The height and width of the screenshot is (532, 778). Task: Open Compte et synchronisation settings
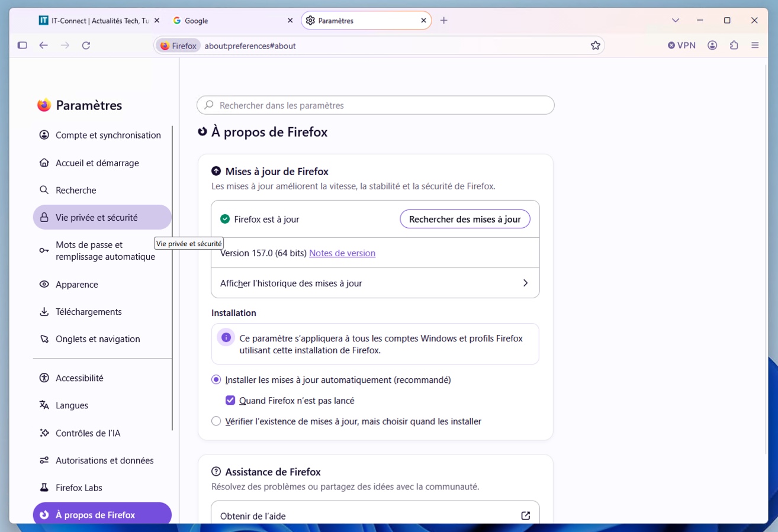(102, 136)
